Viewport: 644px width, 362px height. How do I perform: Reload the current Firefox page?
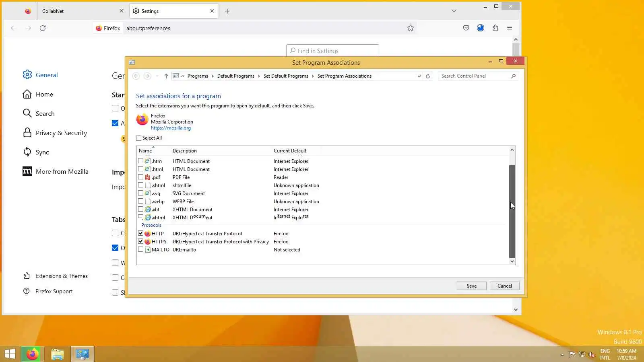pyautogui.click(x=43, y=28)
